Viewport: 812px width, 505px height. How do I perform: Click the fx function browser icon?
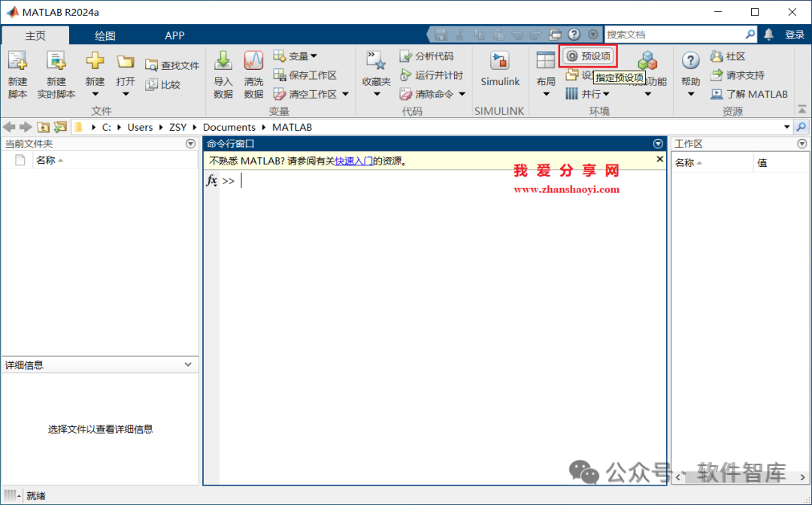211,180
